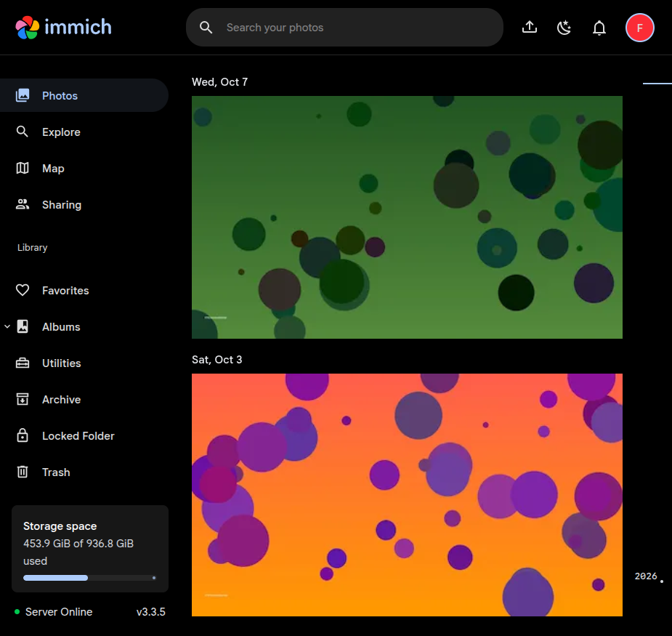Jump to 2026 on timeline scrubber
Screen dimensions: 672x636
[646, 576]
